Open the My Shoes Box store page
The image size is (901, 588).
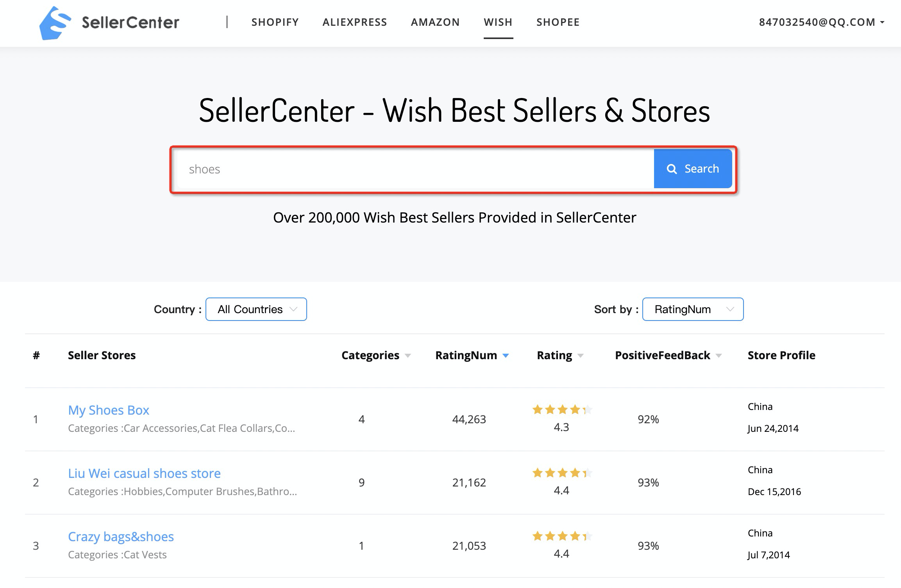pos(109,410)
